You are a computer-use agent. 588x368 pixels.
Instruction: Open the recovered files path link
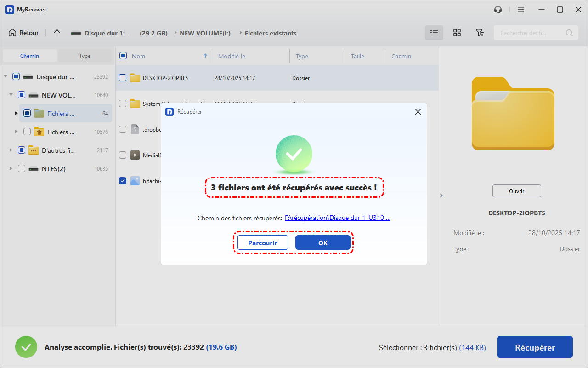(x=337, y=218)
